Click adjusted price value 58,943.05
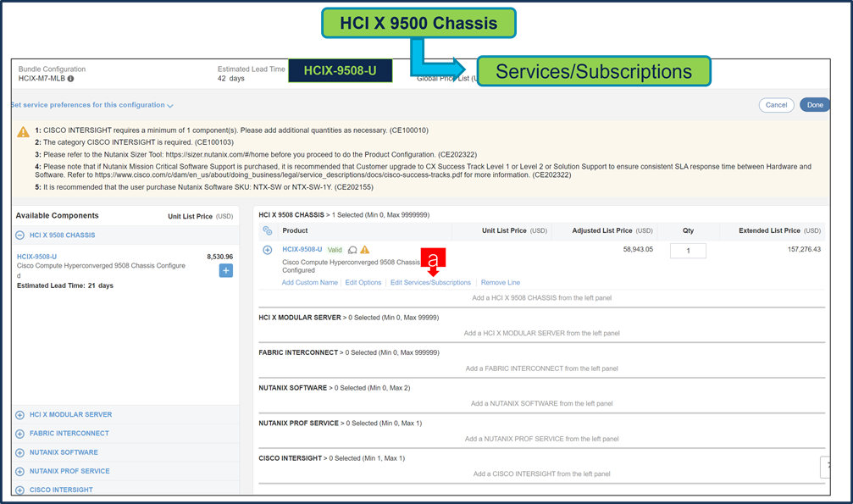The image size is (853, 504). (638, 249)
